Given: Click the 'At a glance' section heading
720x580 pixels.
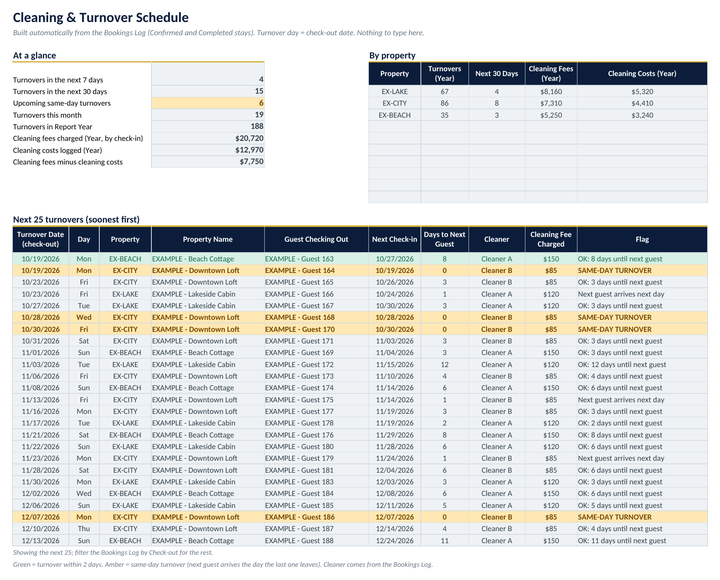Looking at the screenshot, I should 34,56.
